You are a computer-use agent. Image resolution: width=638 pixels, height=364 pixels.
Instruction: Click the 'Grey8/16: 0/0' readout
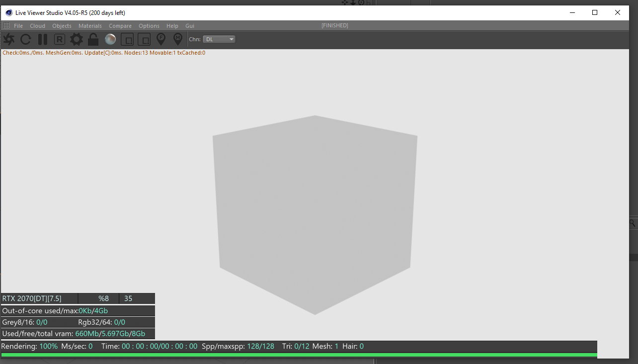pos(25,322)
